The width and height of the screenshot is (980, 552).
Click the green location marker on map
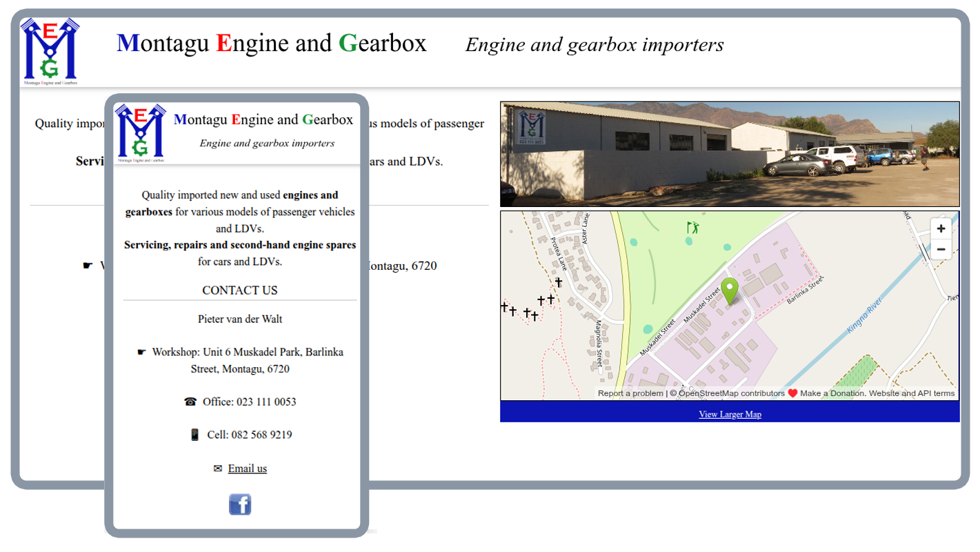[730, 291]
